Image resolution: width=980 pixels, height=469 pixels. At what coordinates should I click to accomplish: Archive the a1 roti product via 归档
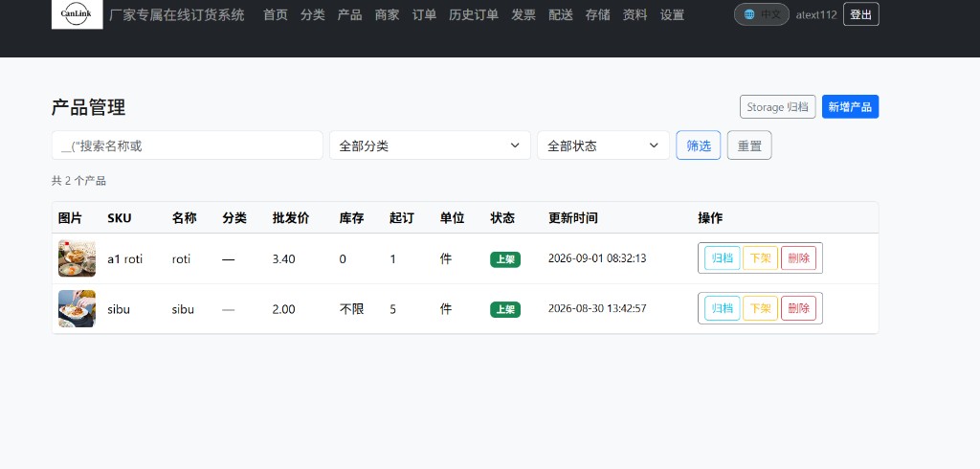tap(722, 257)
